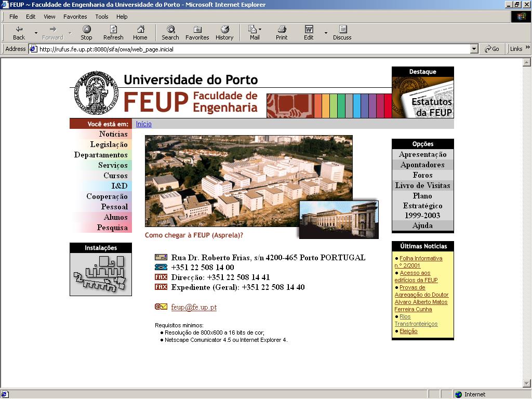Click the IE icon in the title bar
Viewport: 532px width, 399px height.
pyautogui.click(x=5, y=4)
